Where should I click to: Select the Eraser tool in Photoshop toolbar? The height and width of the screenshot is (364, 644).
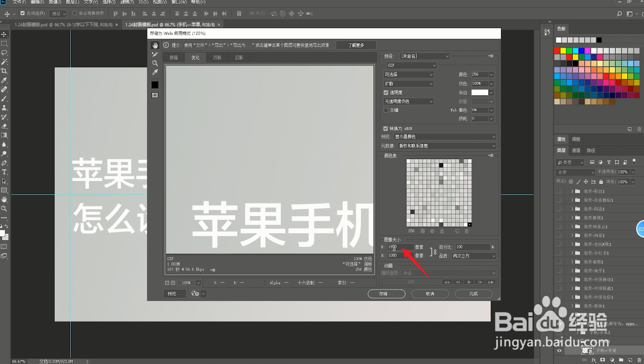4,126
